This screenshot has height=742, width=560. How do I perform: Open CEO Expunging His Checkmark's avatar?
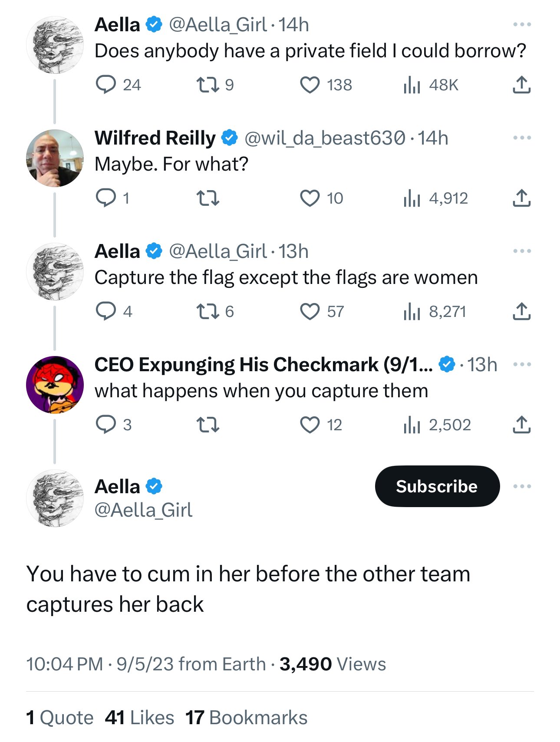(x=55, y=385)
